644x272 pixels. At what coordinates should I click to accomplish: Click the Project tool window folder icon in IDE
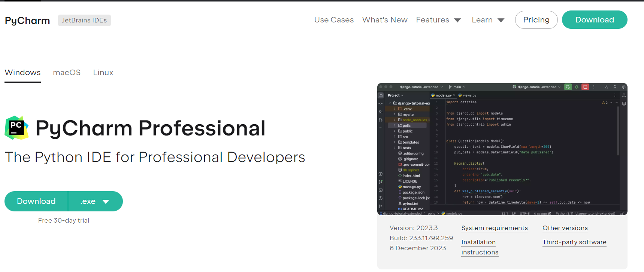tap(381, 95)
